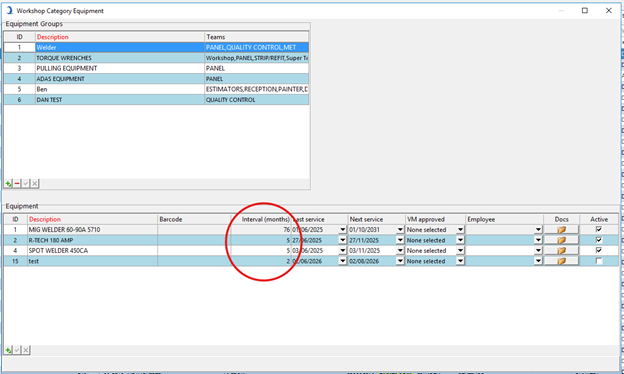Click next service date 27/11/2025
624x374 pixels.
click(365, 240)
